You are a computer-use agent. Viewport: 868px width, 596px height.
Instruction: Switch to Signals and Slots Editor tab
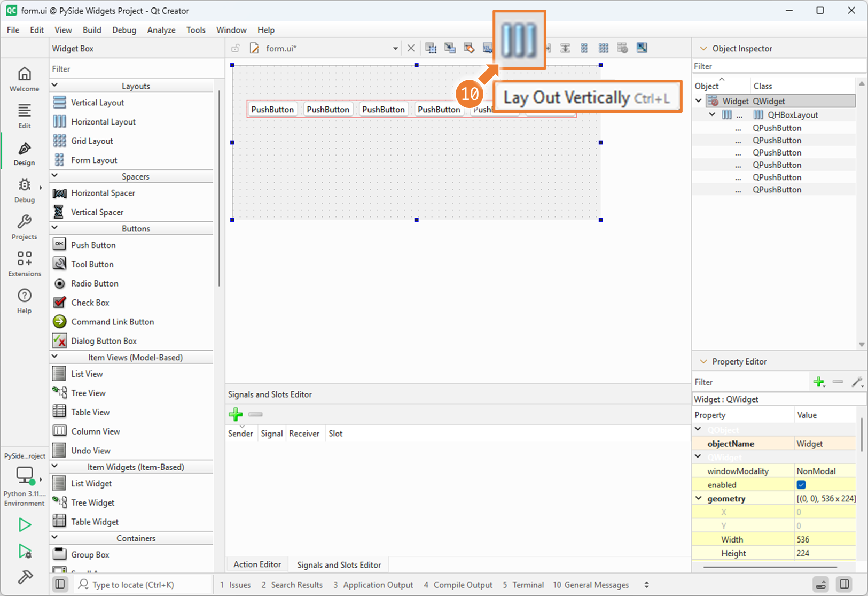pyautogui.click(x=339, y=564)
